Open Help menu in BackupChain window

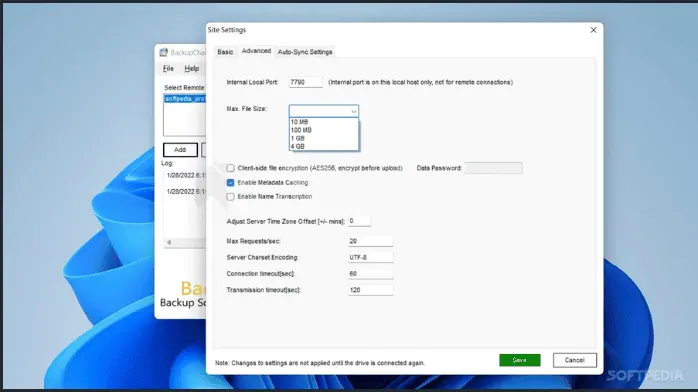point(191,69)
